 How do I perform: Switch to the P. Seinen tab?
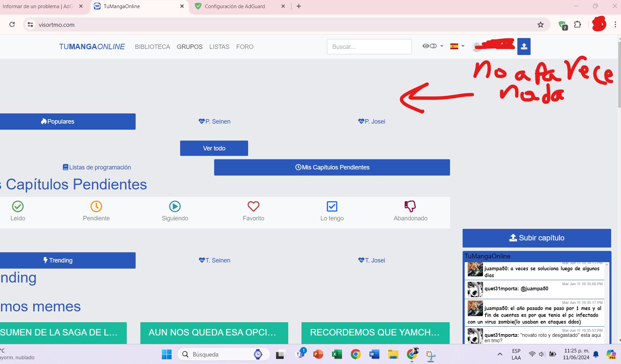click(214, 122)
